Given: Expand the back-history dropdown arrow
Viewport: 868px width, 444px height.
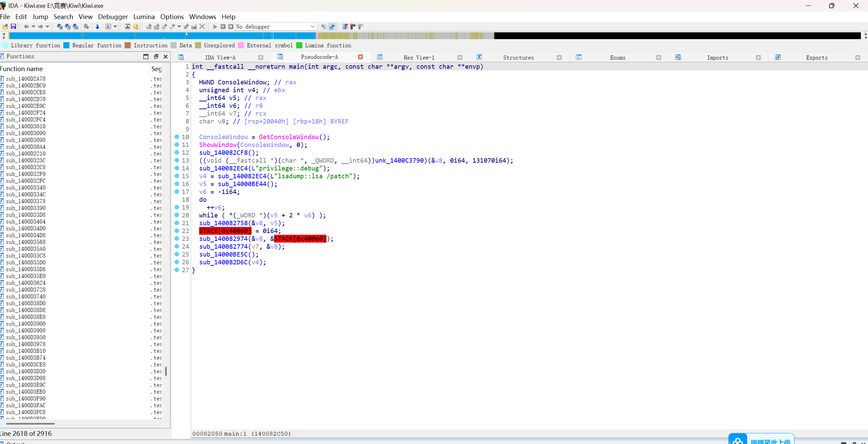Looking at the screenshot, I should 33,27.
